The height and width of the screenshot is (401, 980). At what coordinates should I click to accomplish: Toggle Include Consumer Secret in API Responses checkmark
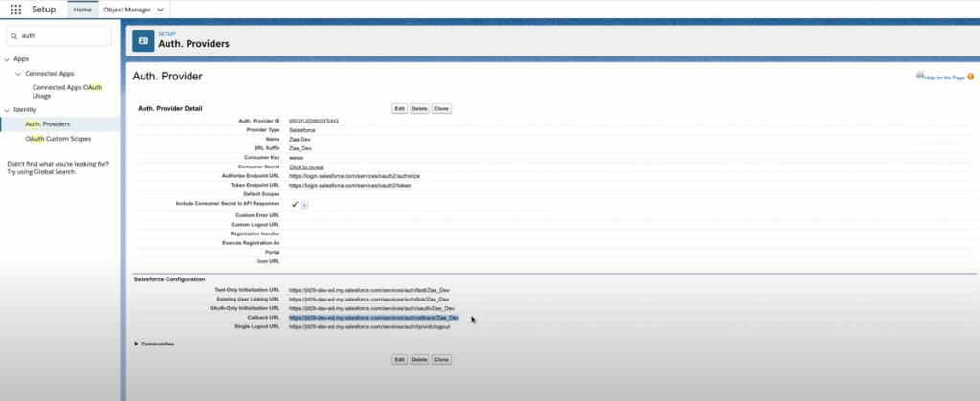coord(294,203)
